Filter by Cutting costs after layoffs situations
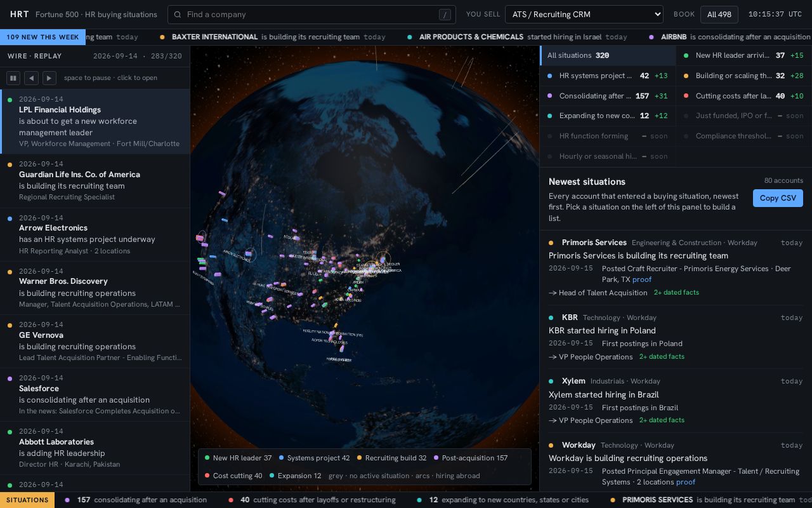Image resolution: width=812 pixels, height=508 pixels. coord(744,96)
